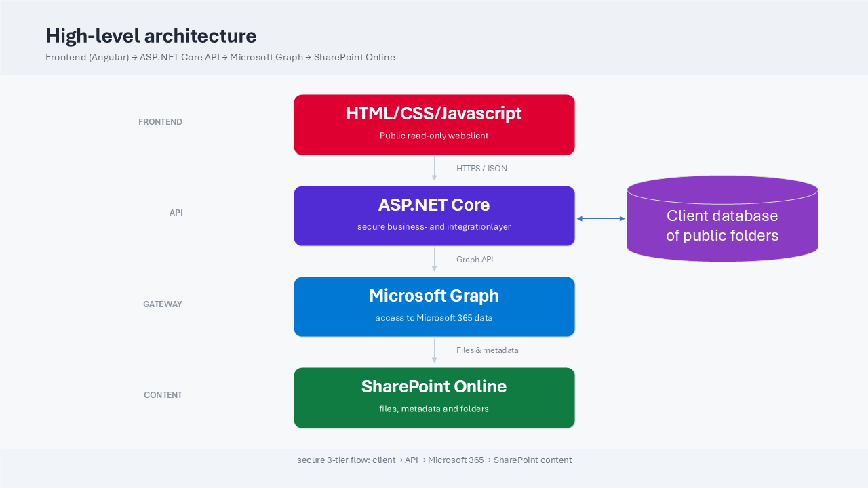Select the secure 3-tier flow footer text

[434, 460]
